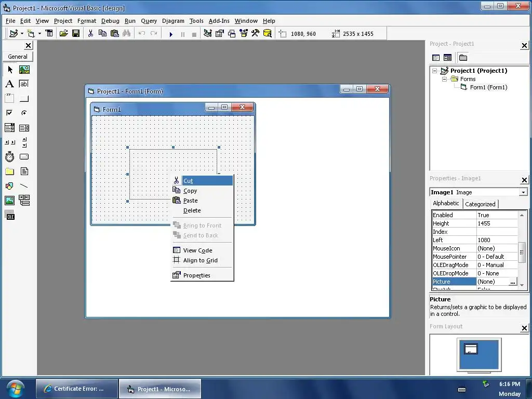The height and width of the screenshot is (399, 532).
Task: Choose Cut from the context menu
Action: (x=203, y=180)
